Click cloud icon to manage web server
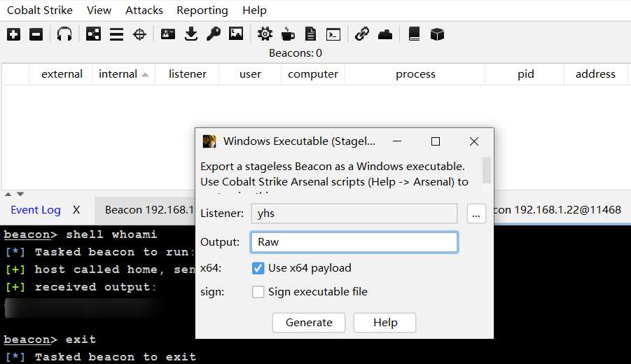The height and width of the screenshot is (364, 631). coord(385,34)
